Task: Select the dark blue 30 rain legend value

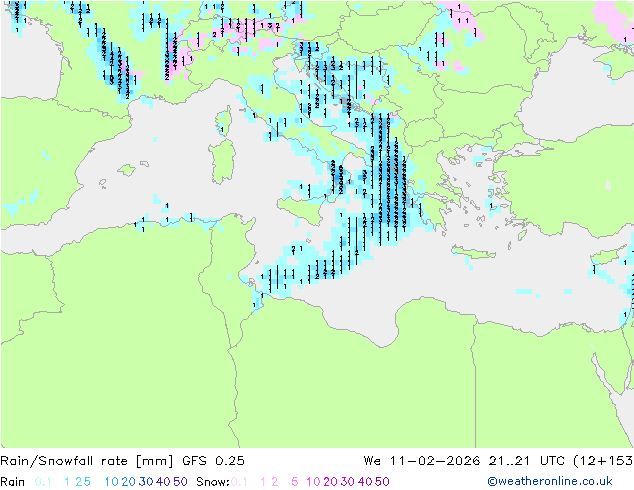Action: pos(146,482)
